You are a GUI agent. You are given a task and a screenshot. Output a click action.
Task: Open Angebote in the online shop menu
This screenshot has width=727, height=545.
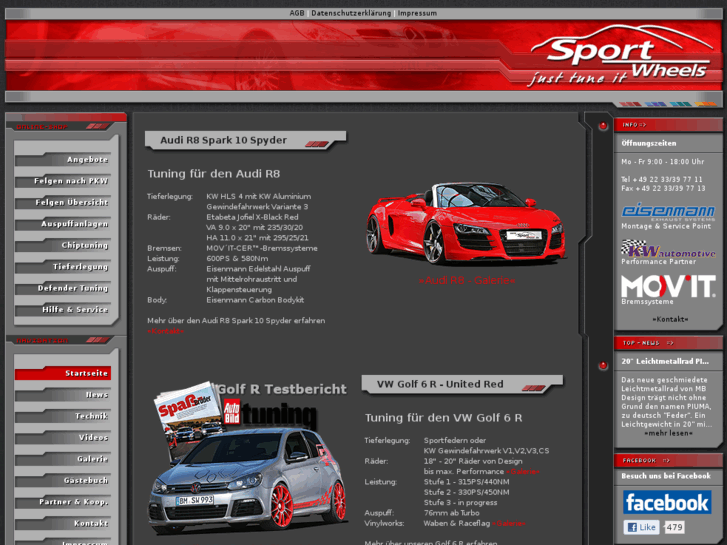63,160
